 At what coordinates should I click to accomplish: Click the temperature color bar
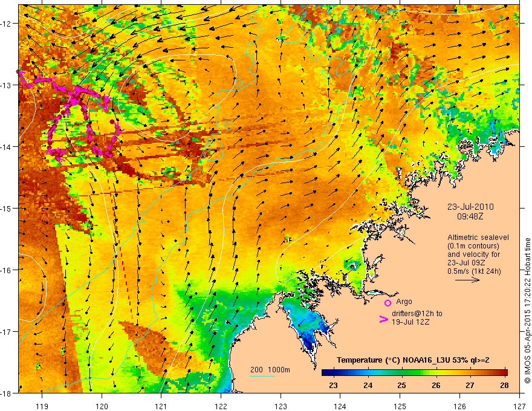(x=414, y=373)
